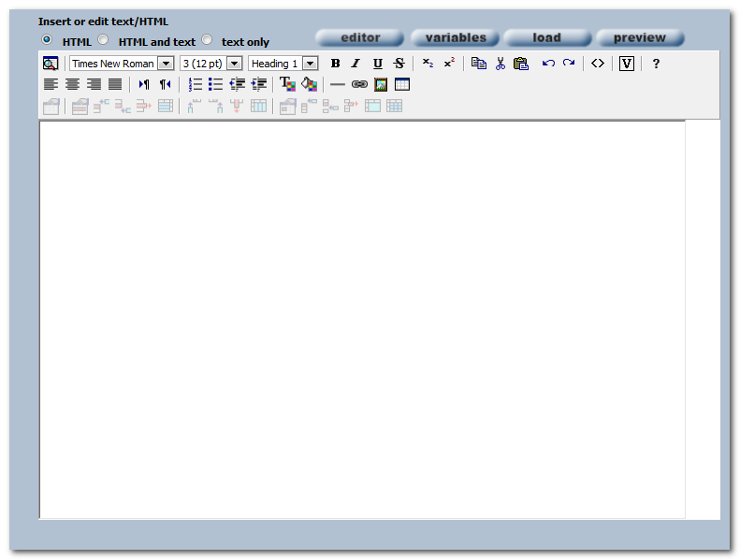Image resolution: width=740 pixels, height=560 pixels.
Task: Increase paragraph indent
Action: [259, 84]
